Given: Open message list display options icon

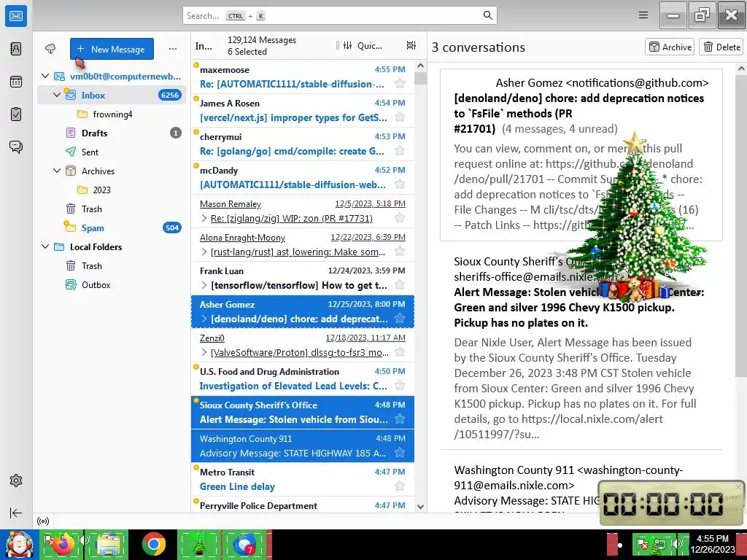Looking at the screenshot, I should tap(411, 45).
